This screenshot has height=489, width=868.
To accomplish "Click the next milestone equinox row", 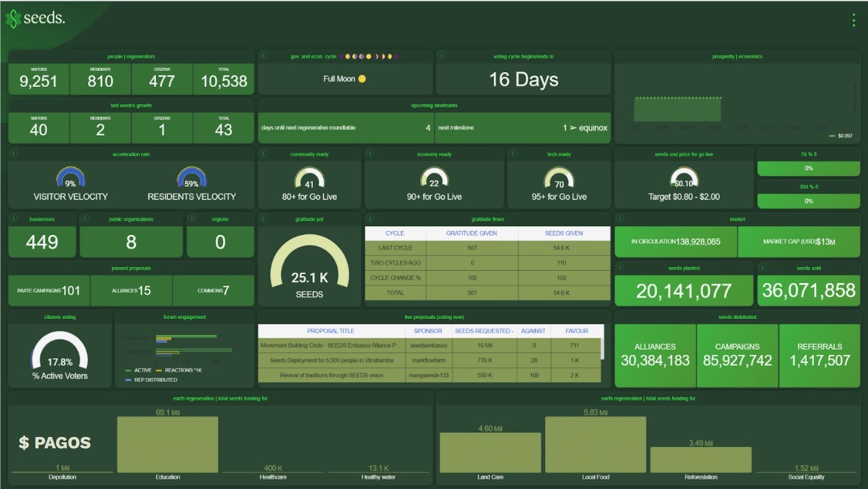I will [x=523, y=127].
